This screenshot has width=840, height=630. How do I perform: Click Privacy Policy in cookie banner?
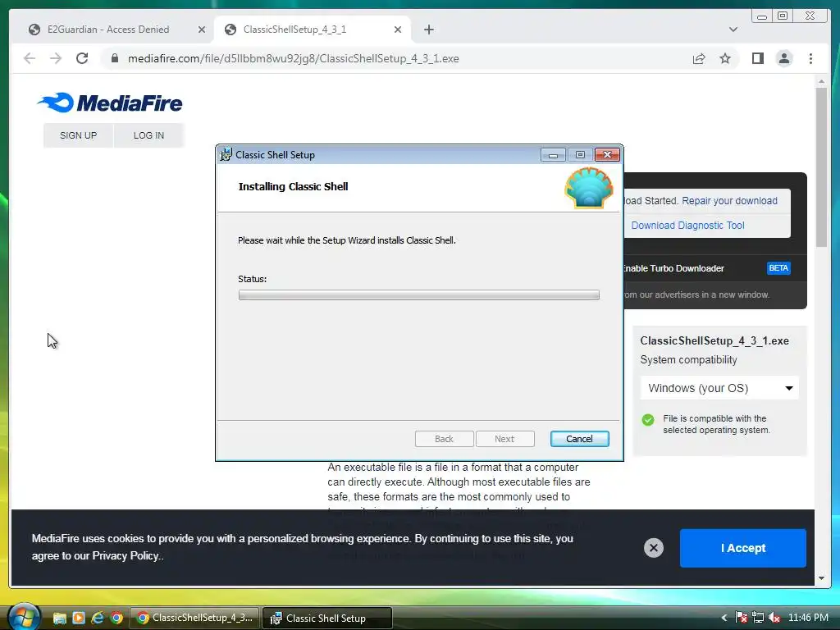tap(126, 555)
